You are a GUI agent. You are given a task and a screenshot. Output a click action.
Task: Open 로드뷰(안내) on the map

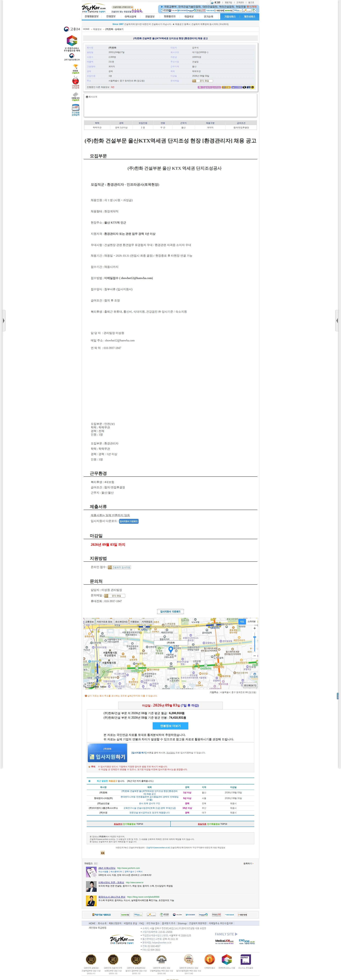point(121,622)
